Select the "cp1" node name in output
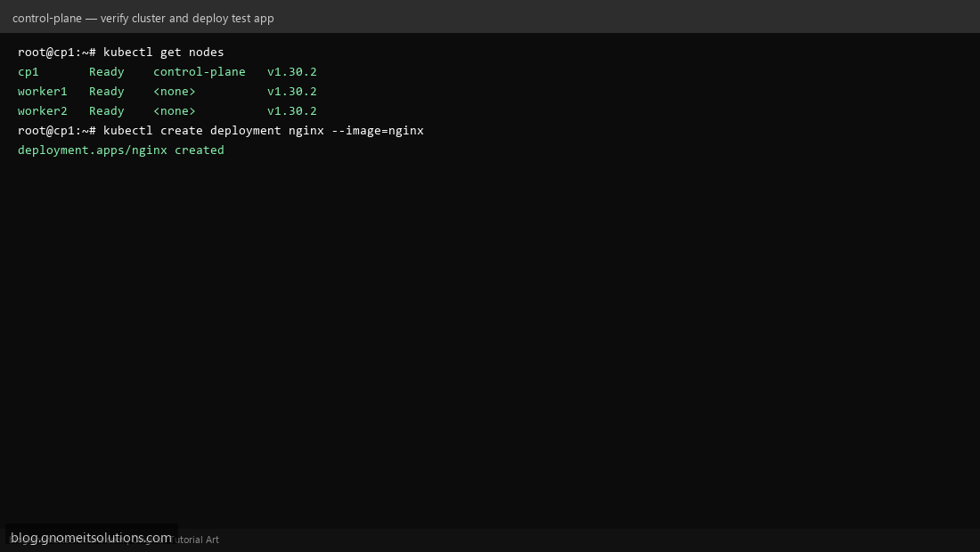 coord(29,72)
